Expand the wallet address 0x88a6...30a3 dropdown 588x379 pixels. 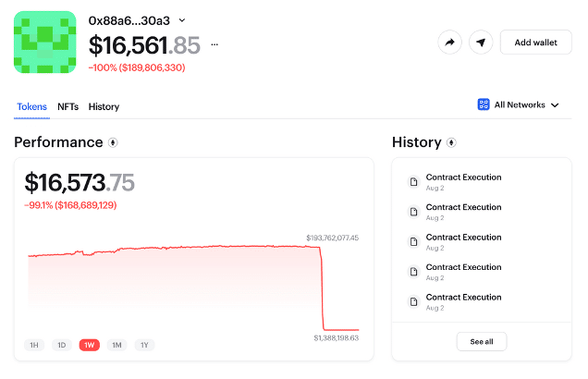(181, 20)
